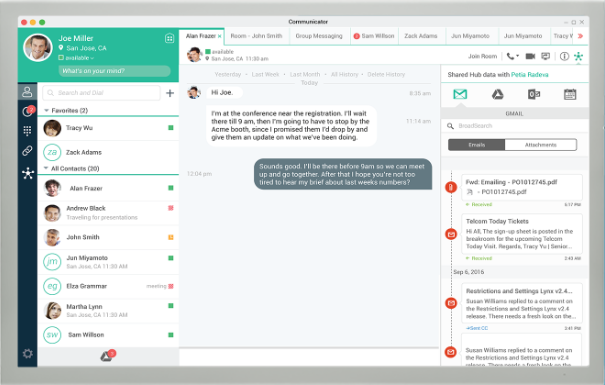Open the Sam Willson conversation tab
Viewport: 605px width, 385px height.
pyautogui.click(x=374, y=36)
